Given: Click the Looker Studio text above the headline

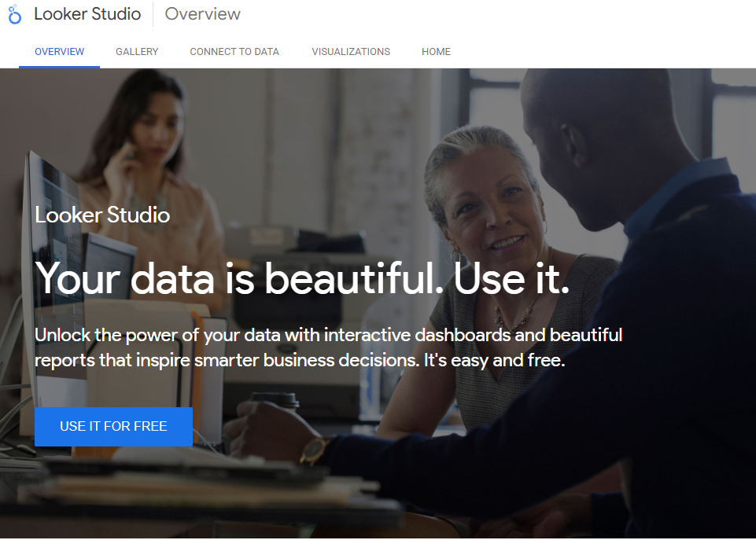Looking at the screenshot, I should coord(102,215).
